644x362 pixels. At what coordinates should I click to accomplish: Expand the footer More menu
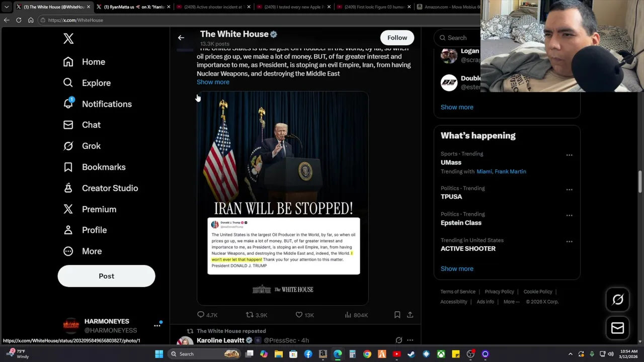tap(512, 302)
